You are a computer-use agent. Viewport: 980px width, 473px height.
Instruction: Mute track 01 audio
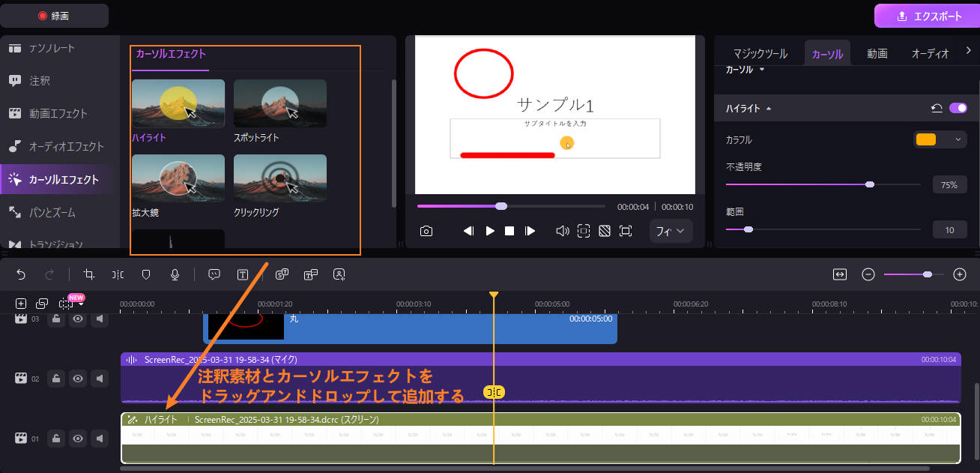99,439
